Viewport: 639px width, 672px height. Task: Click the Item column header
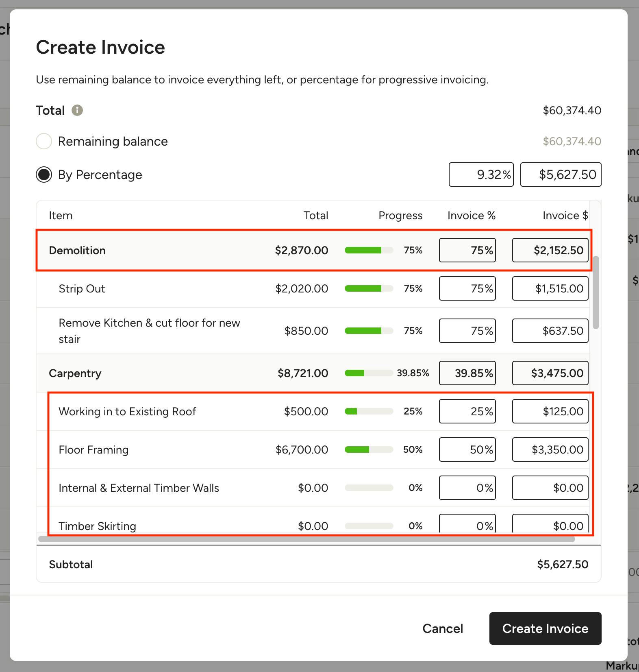coord(61,215)
